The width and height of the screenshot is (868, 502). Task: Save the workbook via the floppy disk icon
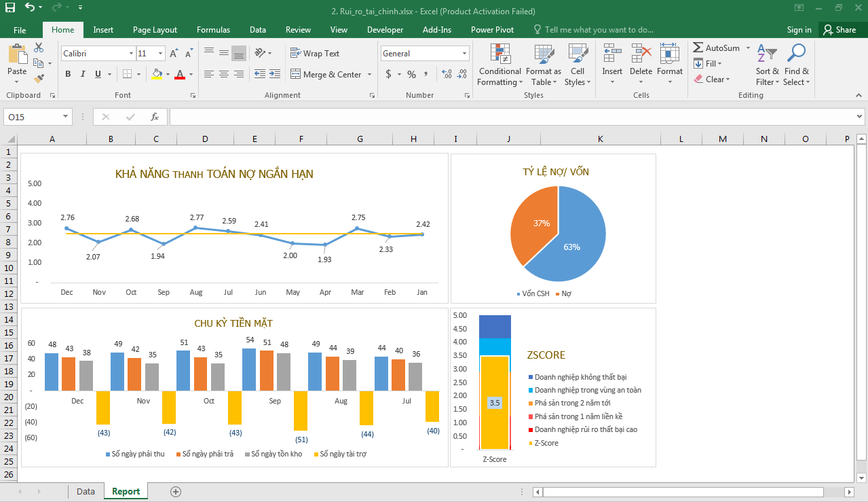tap(10, 8)
